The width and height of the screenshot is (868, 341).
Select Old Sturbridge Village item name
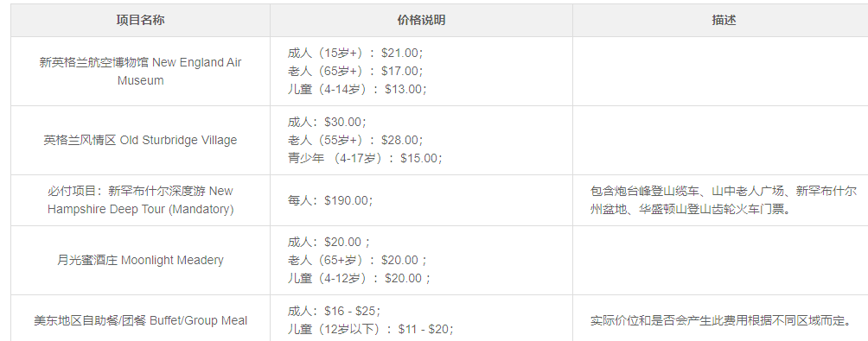click(141, 141)
